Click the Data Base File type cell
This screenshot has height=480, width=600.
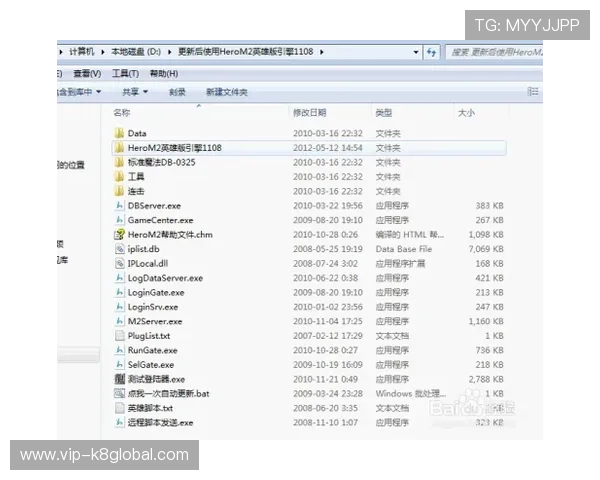click(x=404, y=249)
